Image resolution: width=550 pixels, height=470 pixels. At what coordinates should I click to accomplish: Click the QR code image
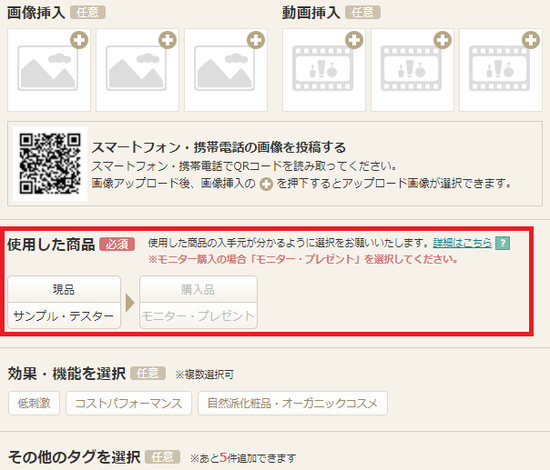(x=50, y=163)
